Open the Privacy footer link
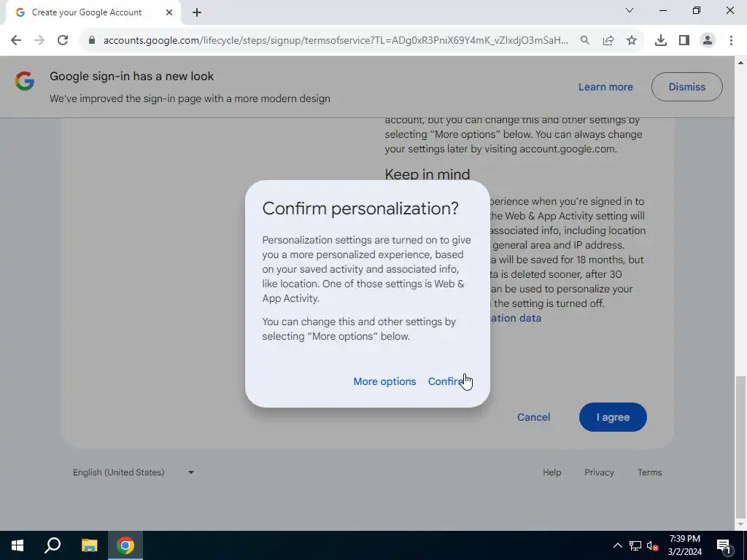Viewport: 747px width, 560px height. [599, 472]
